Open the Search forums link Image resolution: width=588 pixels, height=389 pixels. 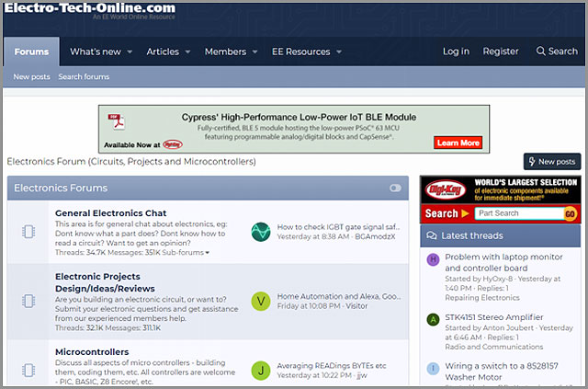pos(84,76)
